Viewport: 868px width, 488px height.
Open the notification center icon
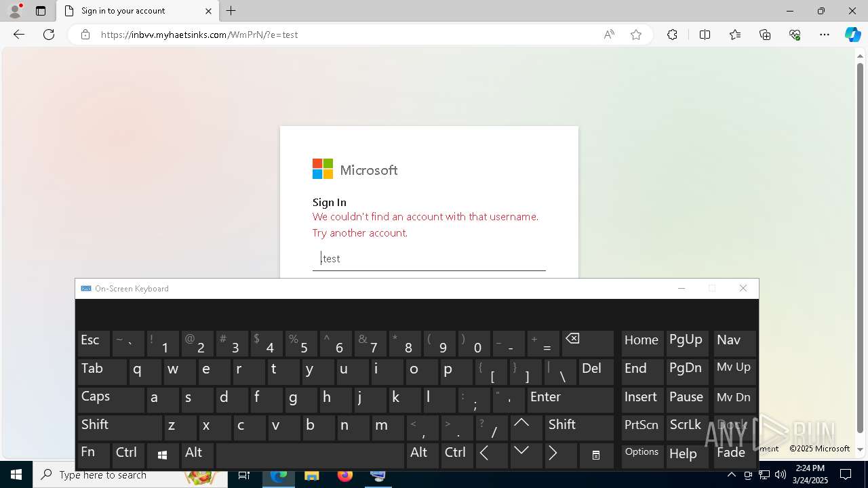846,475
